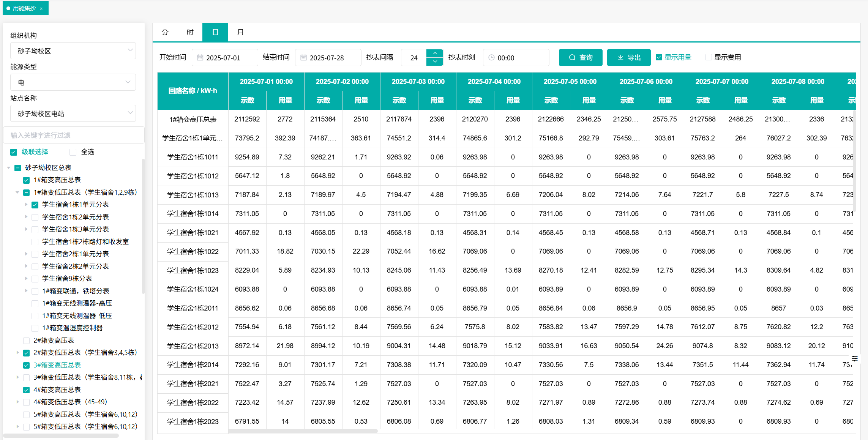
Task: Expand the 学生宿舍1栋2单元分表 tree arrow
Action: (26, 217)
